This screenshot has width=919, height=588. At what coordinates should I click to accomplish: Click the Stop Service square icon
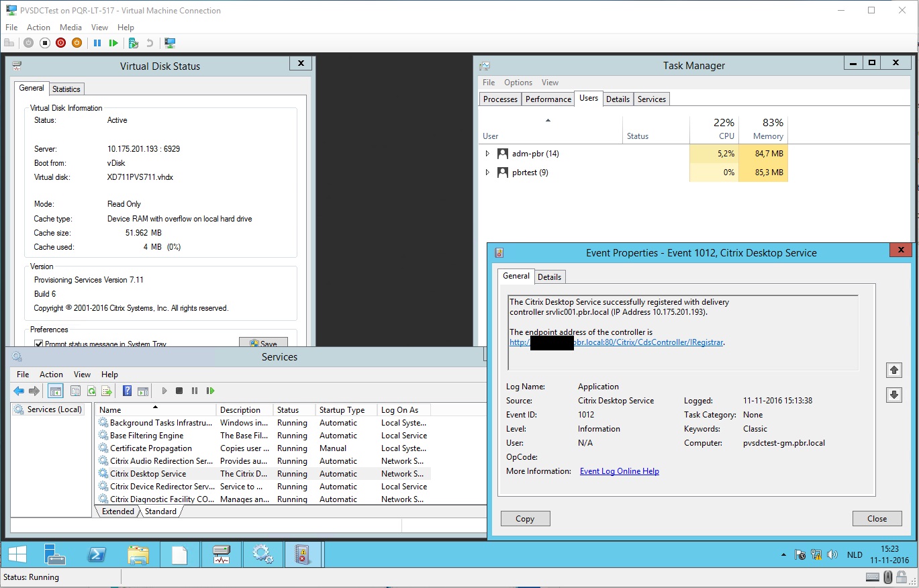(x=179, y=391)
